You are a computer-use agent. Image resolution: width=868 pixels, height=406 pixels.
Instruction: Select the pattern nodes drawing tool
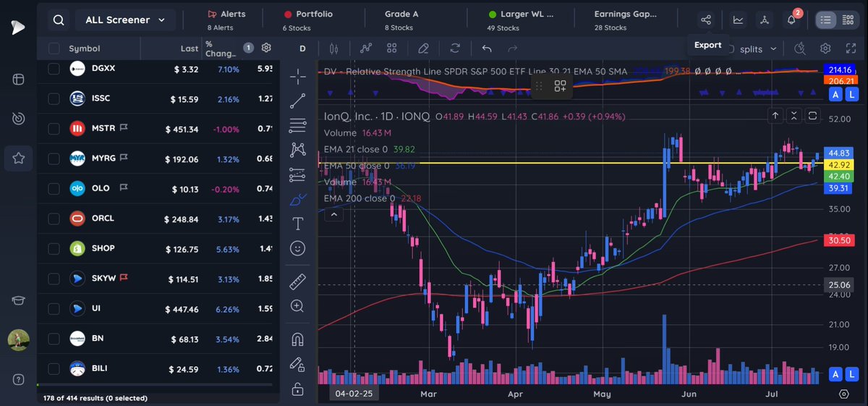(297, 150)
